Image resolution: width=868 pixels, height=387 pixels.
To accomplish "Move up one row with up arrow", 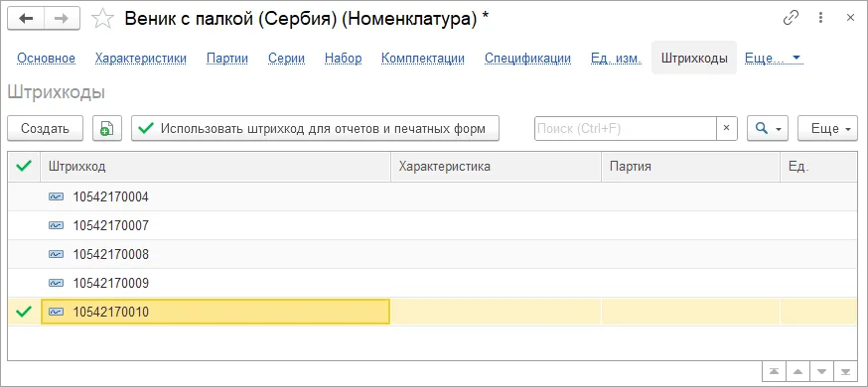I will [797, 371].
